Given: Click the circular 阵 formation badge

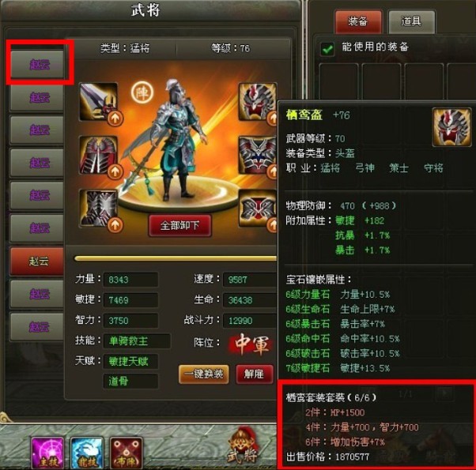Looking at the screenshot, I should click(142, 92).
